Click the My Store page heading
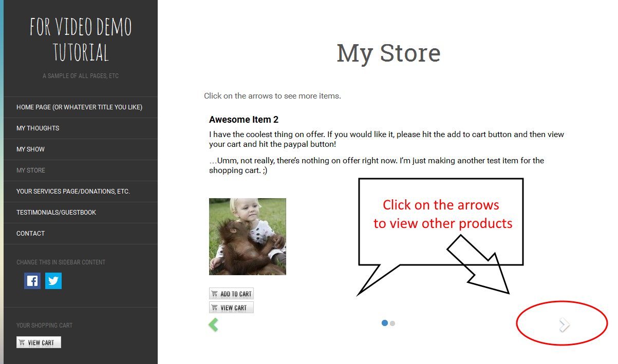The image size is (618, 364). [388, 53]
